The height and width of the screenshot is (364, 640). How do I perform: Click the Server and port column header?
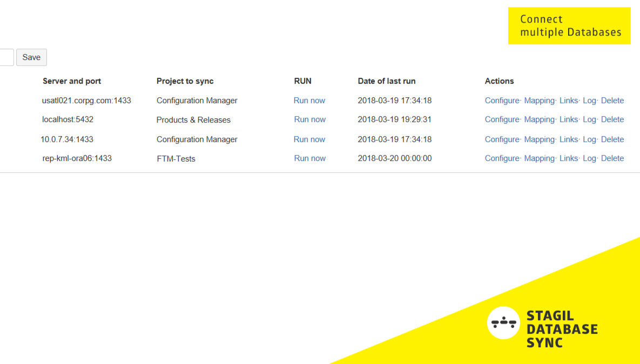71,81
